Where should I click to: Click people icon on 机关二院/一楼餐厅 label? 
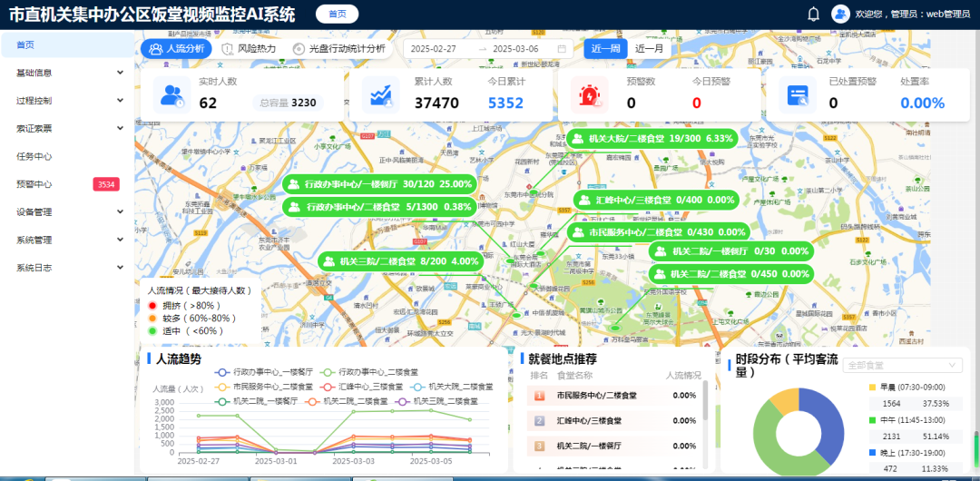point(661,251)
